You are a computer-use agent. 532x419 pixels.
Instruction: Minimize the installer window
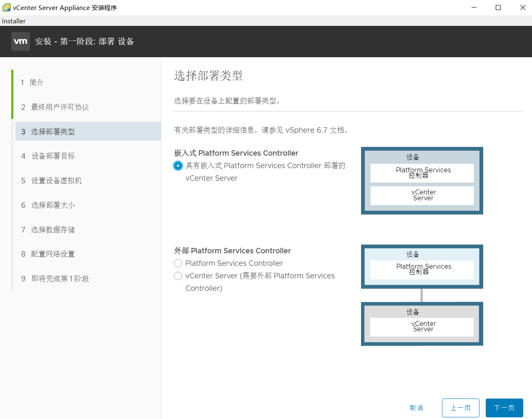(474, 8)
